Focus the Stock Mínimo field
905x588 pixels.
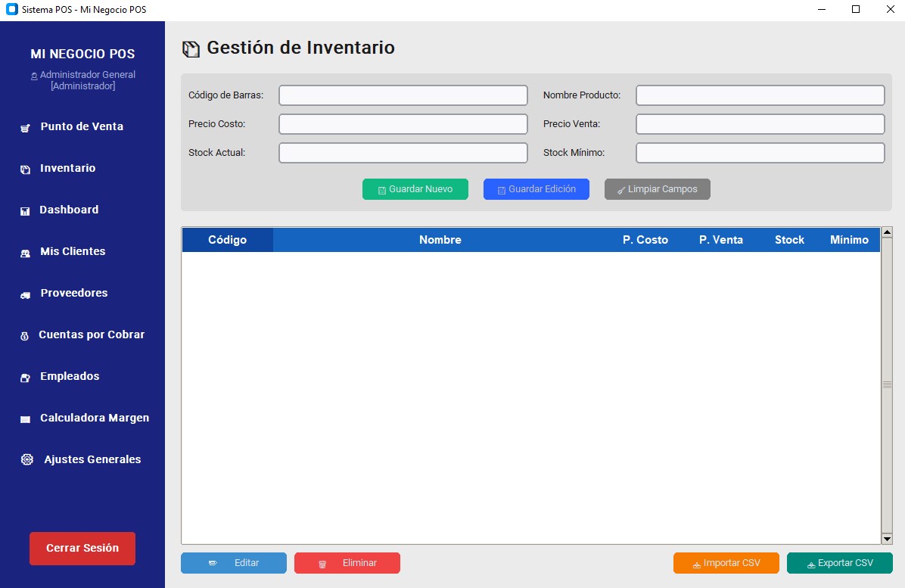pos(760,153)
